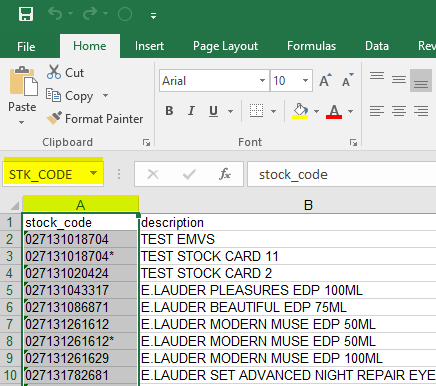Click Enter checkmark in formula bar
Viewport: 436px width, 386px height.
189,174
